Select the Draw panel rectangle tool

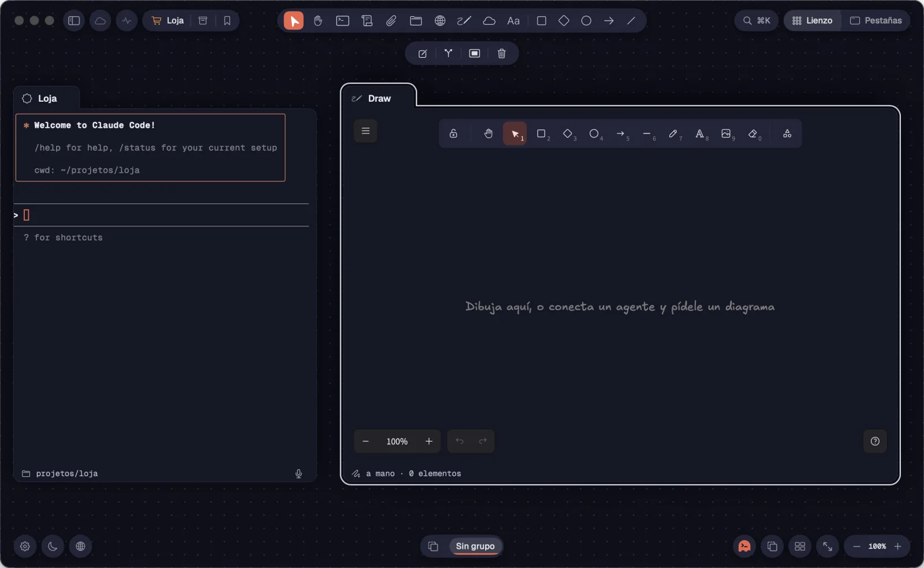[541, 134]
